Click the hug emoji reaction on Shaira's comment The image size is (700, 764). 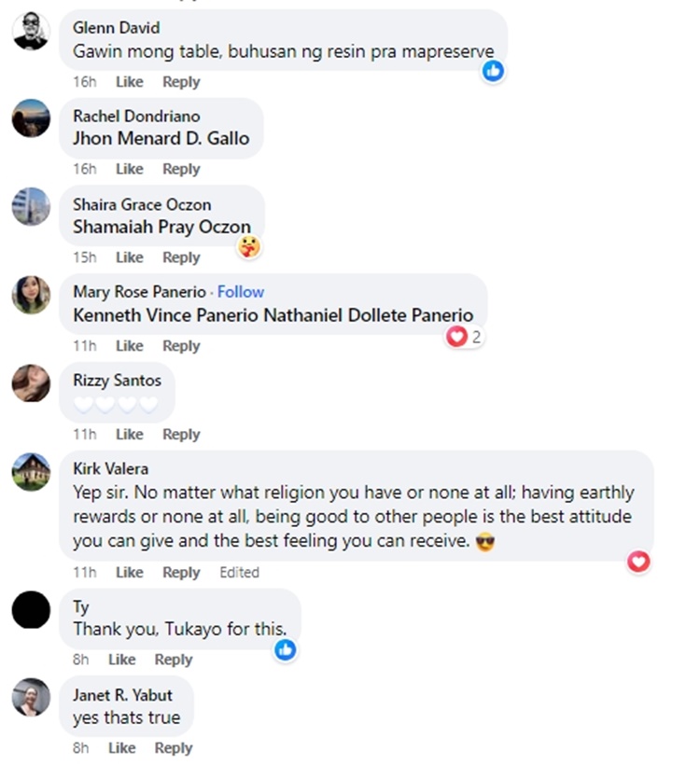click(x=248, y=246)
